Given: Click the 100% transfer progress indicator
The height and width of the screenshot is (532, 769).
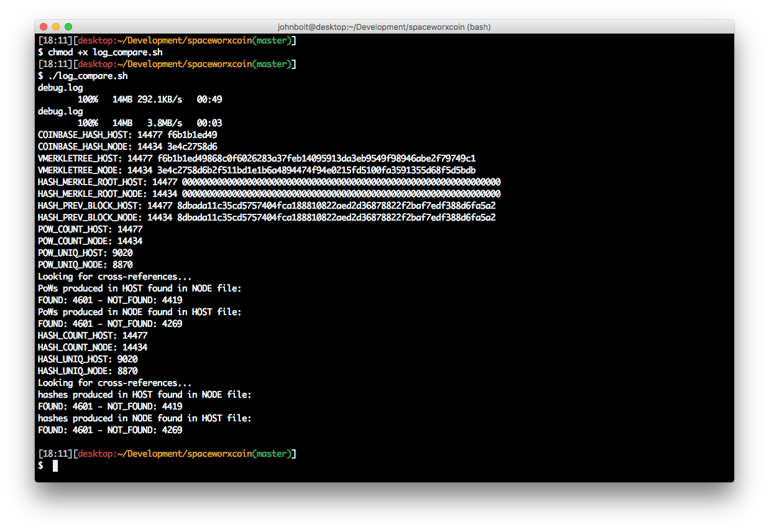Looking at the screenshot, I should click(x=87, y=99).
